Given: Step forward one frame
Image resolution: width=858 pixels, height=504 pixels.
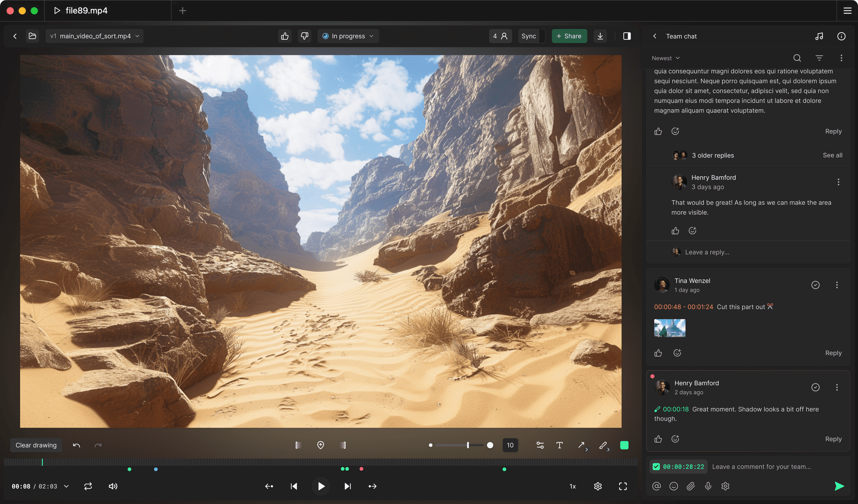Looking at the screenshot, I should 348,486.
